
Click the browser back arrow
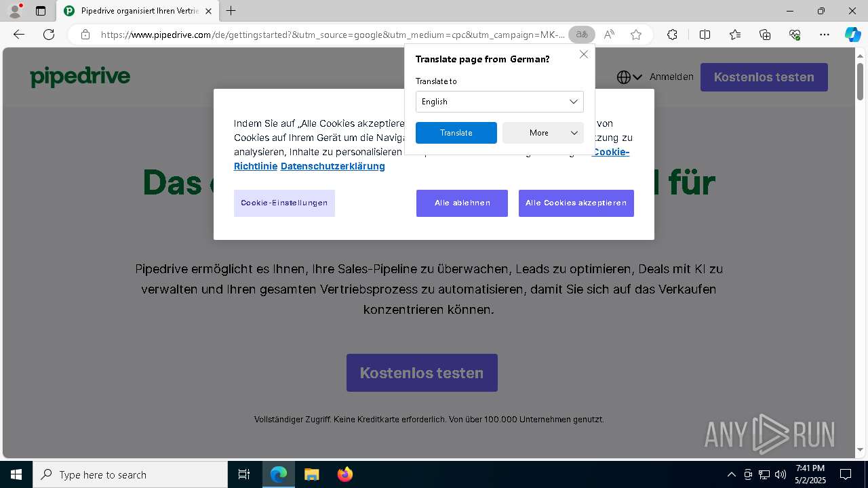[19, 35]
